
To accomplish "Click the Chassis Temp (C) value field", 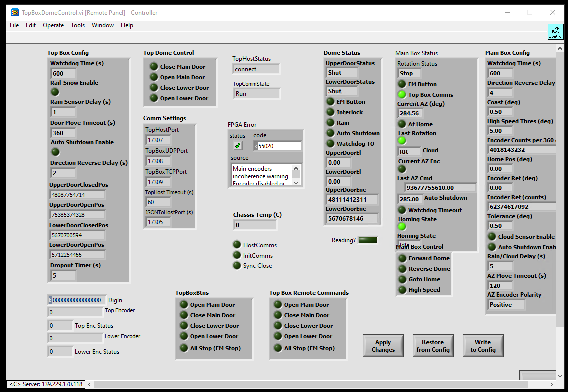I will coord(255,225).
